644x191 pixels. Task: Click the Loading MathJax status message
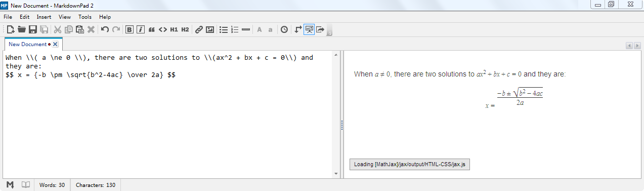pyautogui.click(x=410, y=164)
